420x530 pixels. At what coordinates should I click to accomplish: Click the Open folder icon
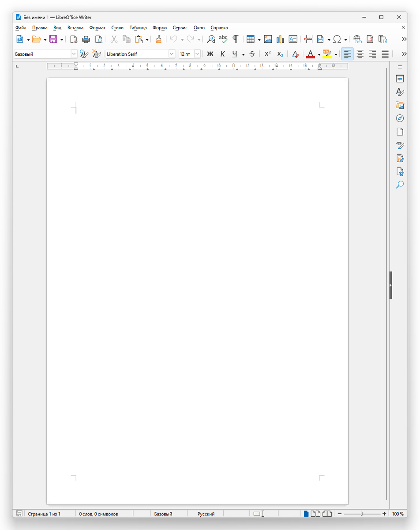[x=36, y=39]
